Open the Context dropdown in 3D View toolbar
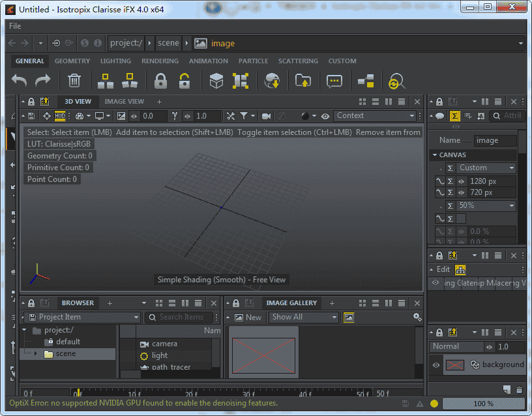This screenshot has width=532, height=416. (375, 115)
